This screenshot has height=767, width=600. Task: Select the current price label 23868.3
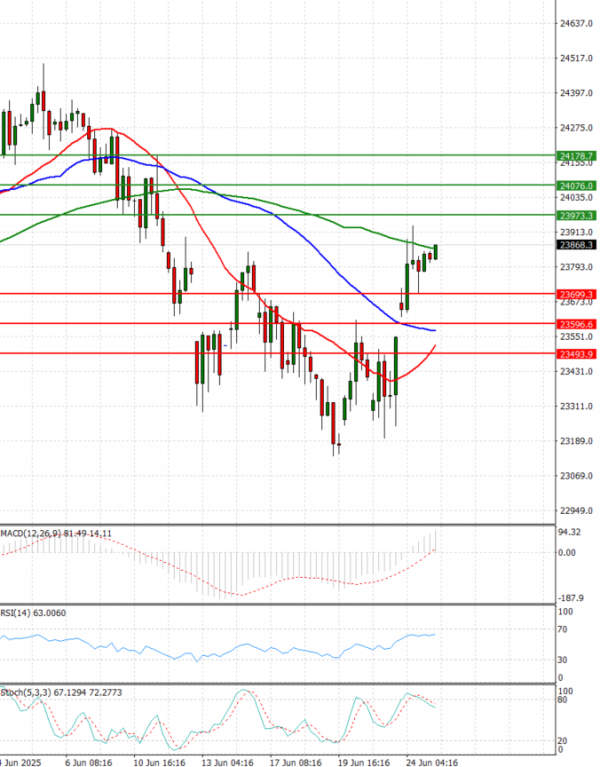point(576,245)
